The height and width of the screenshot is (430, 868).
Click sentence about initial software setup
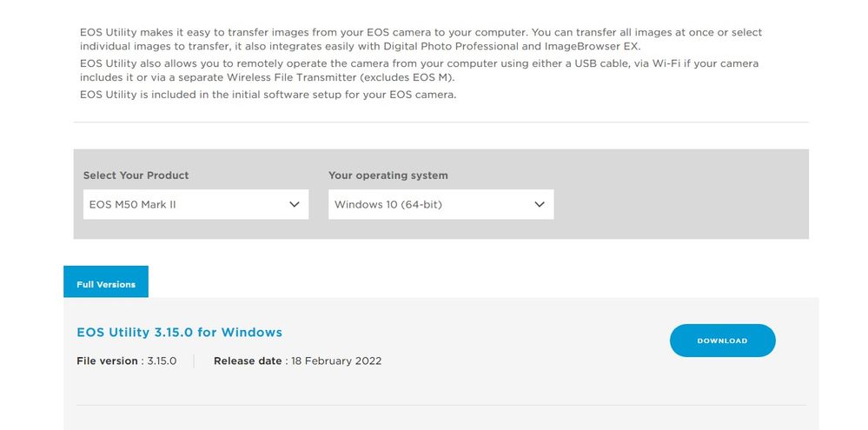[x=268, y=94]
